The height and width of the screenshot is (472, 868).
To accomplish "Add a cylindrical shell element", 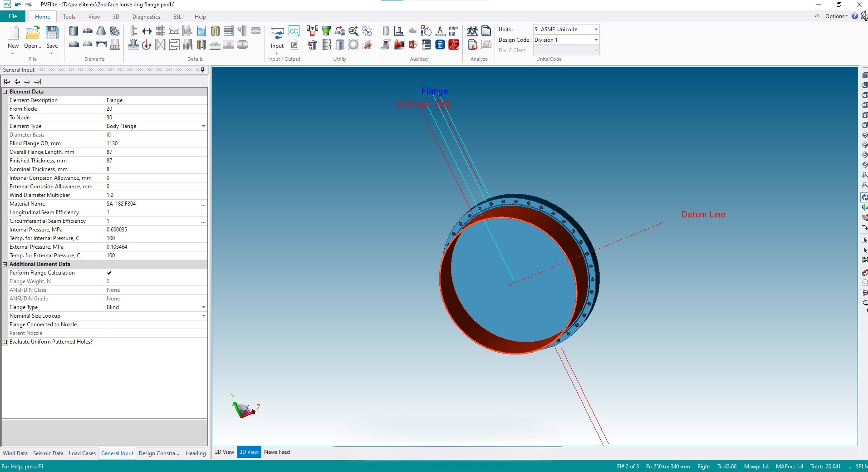I will point(74,31).
